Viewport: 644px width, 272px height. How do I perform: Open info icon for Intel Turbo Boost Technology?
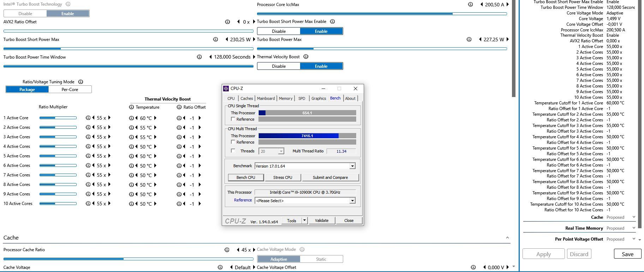coord(68,4)
